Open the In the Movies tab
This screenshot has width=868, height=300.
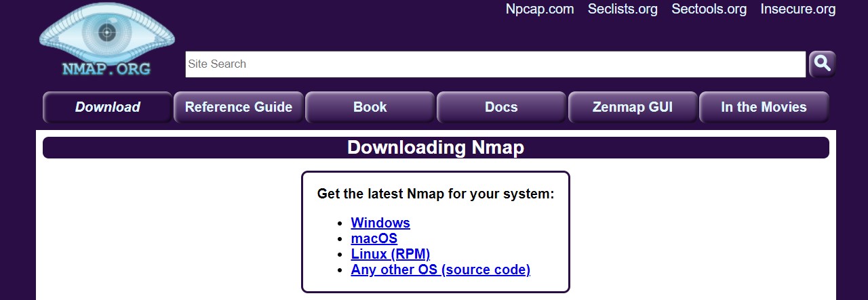(764, 107)
